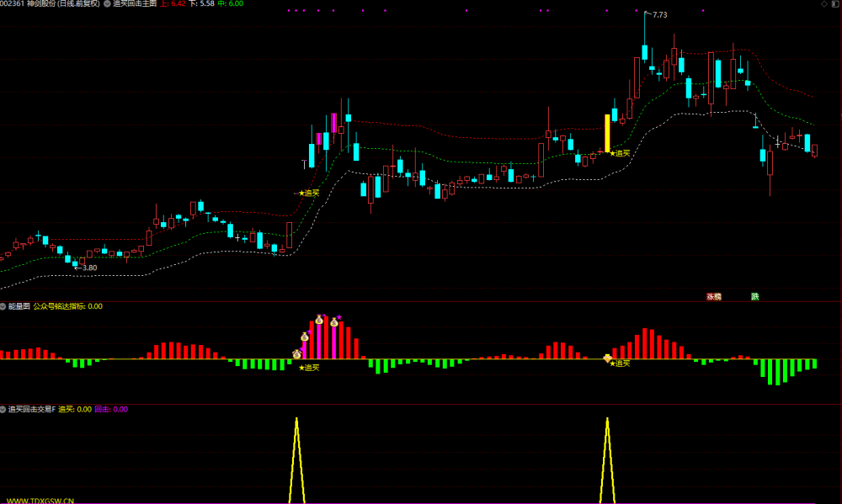Click the second yellow signal spike in bottom panel
This screenshot has width=842, height=504.
pos(607,460)
